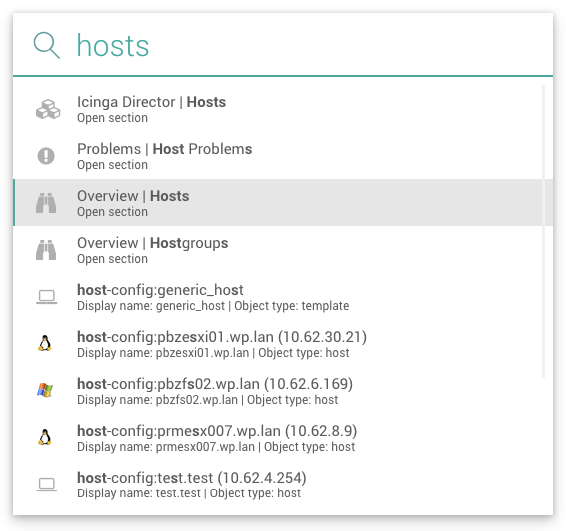The height and width of the screenshot is (531, 566).
Task: Click 'Display name: pbzesxi01.wp.lan | Object type: host' text
Action: click(x=213, y=353)
